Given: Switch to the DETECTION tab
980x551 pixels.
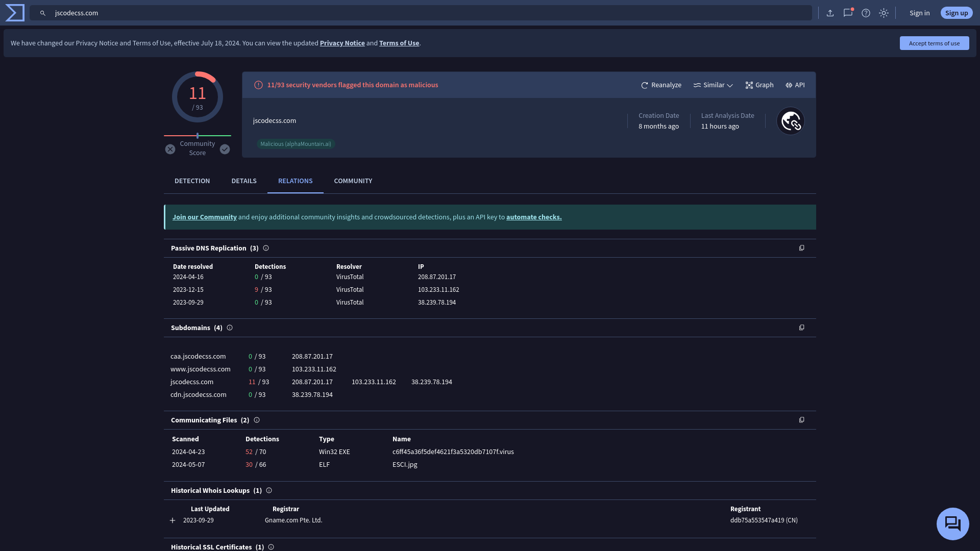Looking at the screenshot, I should [192, 181].
